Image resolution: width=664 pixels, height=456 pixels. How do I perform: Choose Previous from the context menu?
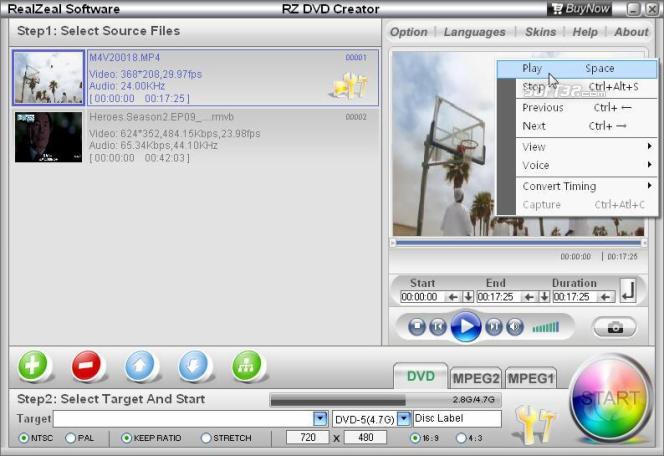[586, 108]
